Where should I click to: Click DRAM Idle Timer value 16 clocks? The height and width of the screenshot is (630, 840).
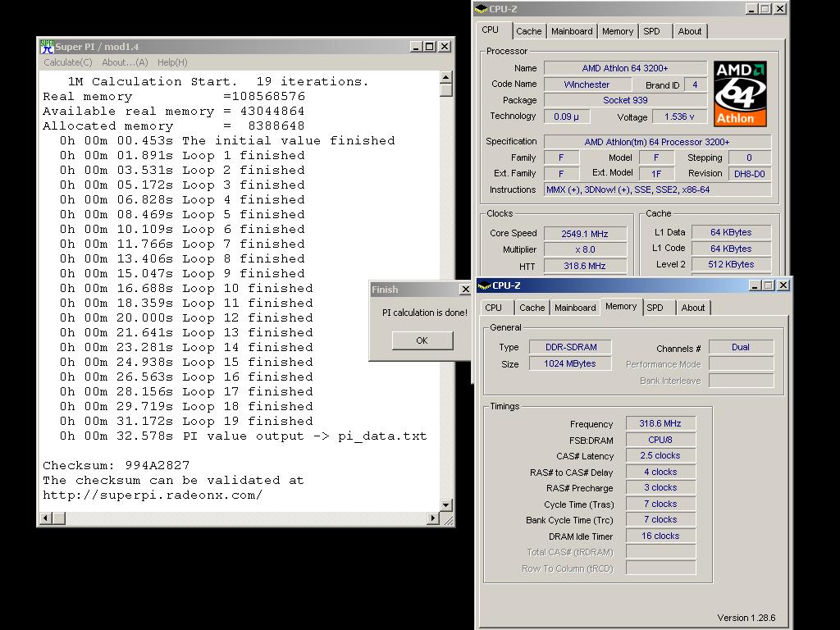tap(660, 536)
